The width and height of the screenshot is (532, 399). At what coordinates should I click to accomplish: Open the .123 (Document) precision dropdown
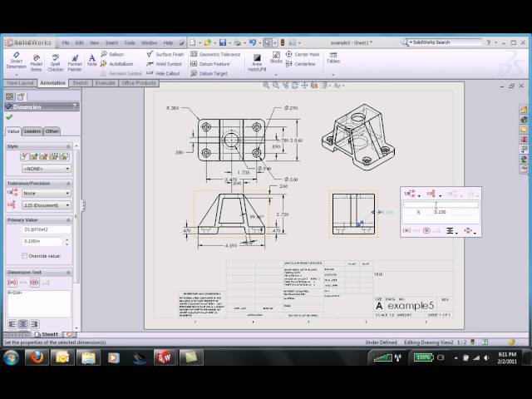coord(47,205)
